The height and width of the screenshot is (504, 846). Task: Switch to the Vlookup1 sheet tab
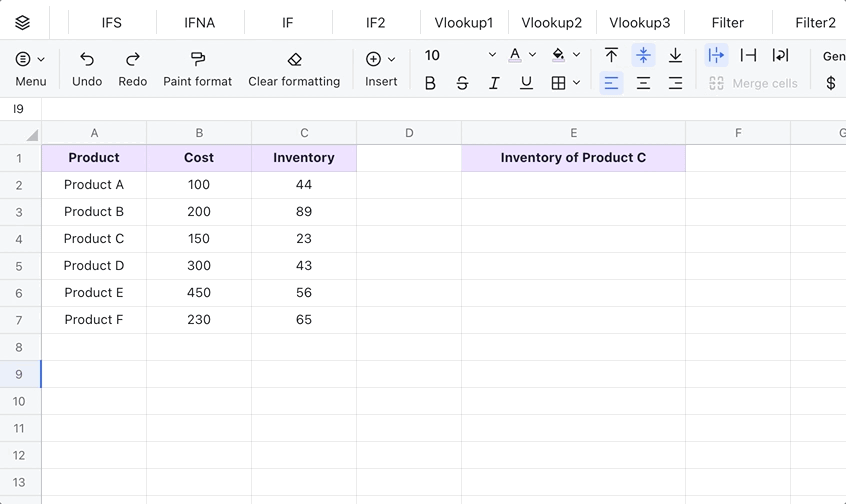(464, 22)
